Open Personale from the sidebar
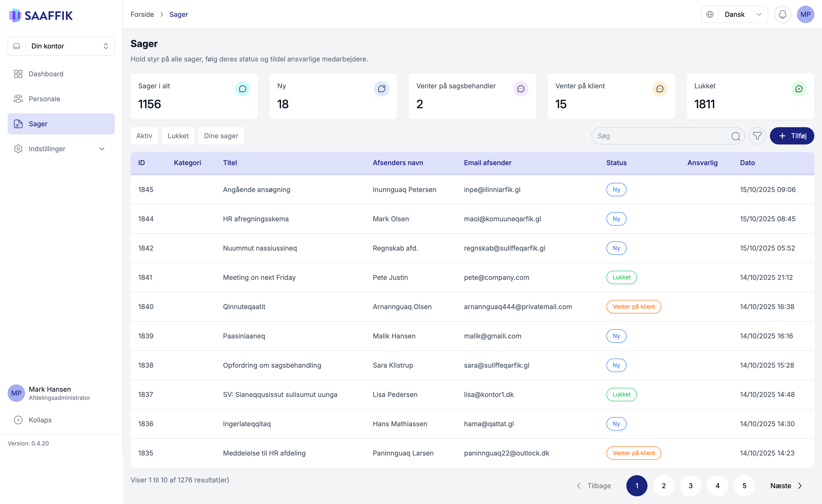The height and width of the screenshot is (504, 822). tap(44, 99)
